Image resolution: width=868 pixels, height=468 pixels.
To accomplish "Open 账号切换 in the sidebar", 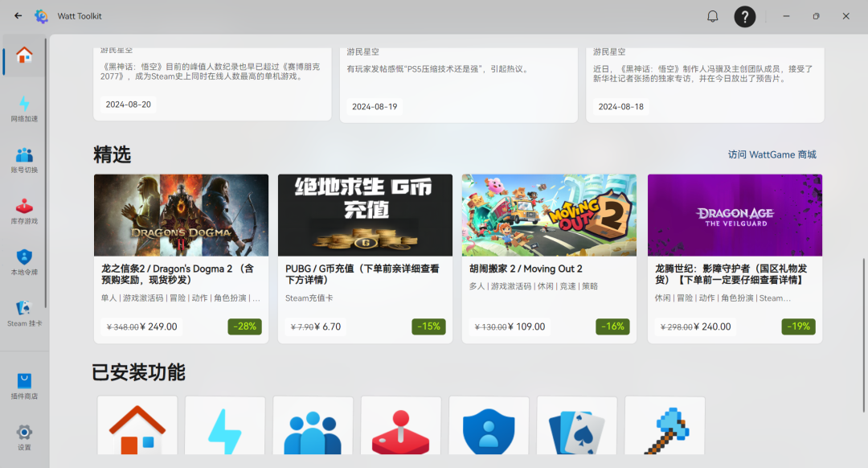I will 24,161.
